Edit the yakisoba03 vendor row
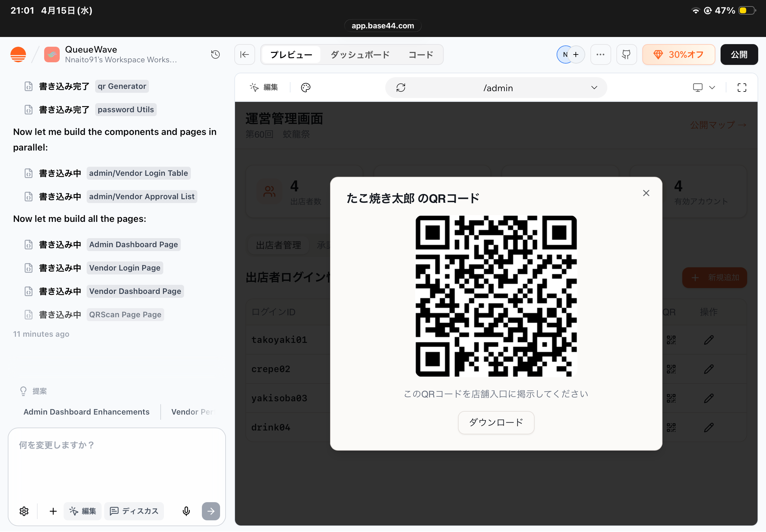 point(709,398)
